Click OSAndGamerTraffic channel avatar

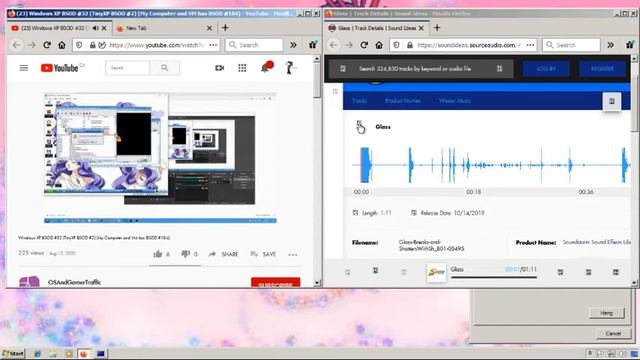point(29,282)
